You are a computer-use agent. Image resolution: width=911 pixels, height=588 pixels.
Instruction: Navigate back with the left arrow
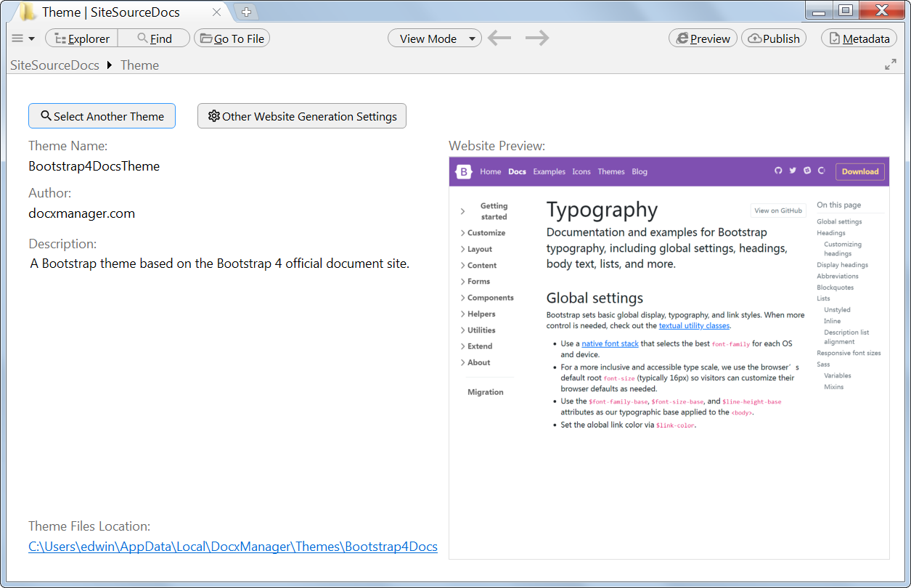point(499,38)
